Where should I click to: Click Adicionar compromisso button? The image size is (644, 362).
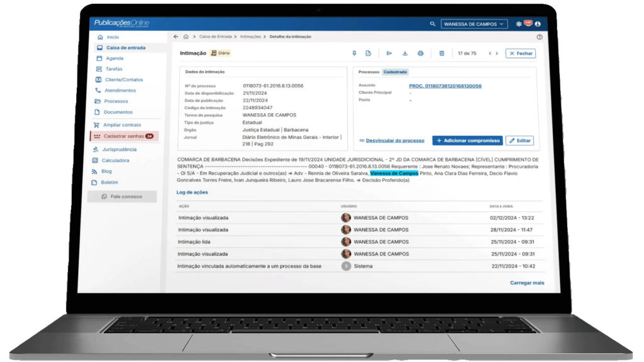467,140
